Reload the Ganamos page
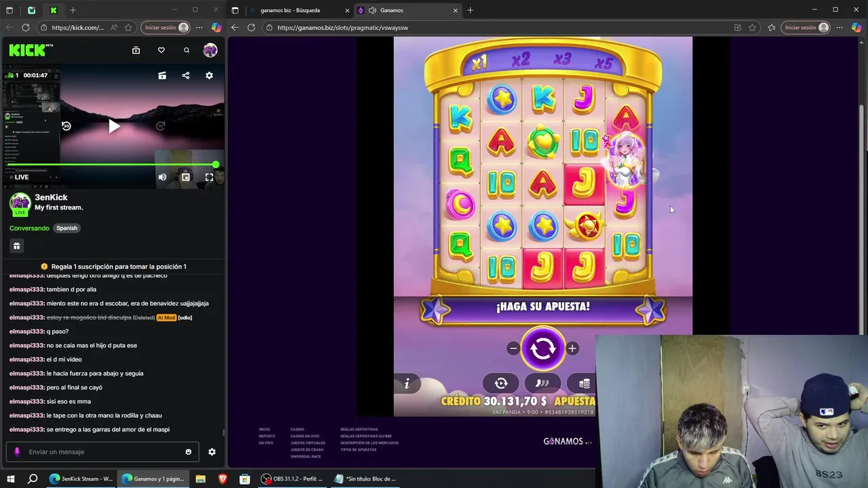 pos(251,28)
